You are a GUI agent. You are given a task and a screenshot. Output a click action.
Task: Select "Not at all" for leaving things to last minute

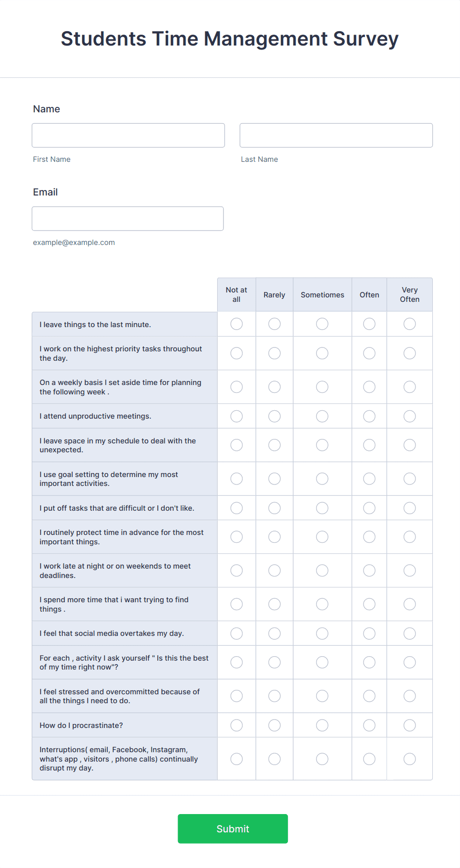point(236,324)
